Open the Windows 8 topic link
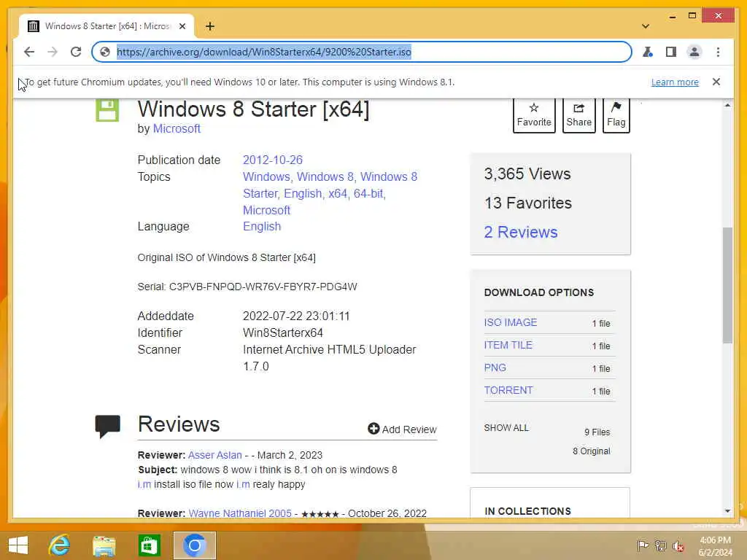The image size is (747, 560). tap(325, 176)
